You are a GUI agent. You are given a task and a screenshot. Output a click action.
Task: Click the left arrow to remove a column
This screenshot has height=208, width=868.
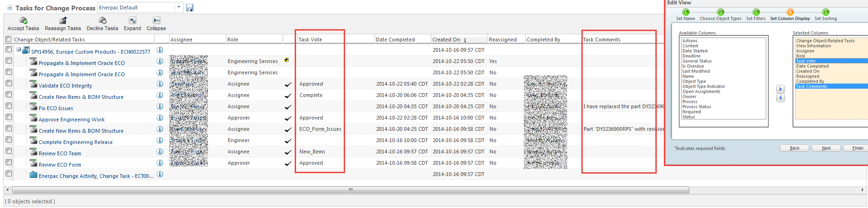pyautogui.click(x=781, y=98)
